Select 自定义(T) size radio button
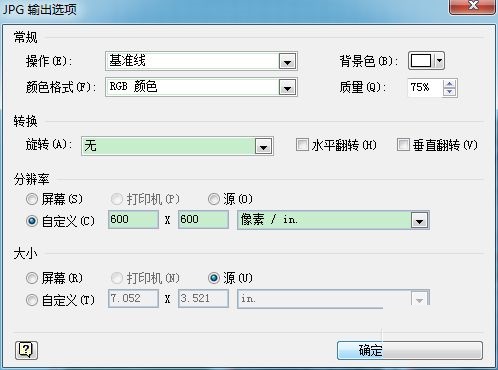The height and width of the screenshot is (370, 498). coord(32,300)
